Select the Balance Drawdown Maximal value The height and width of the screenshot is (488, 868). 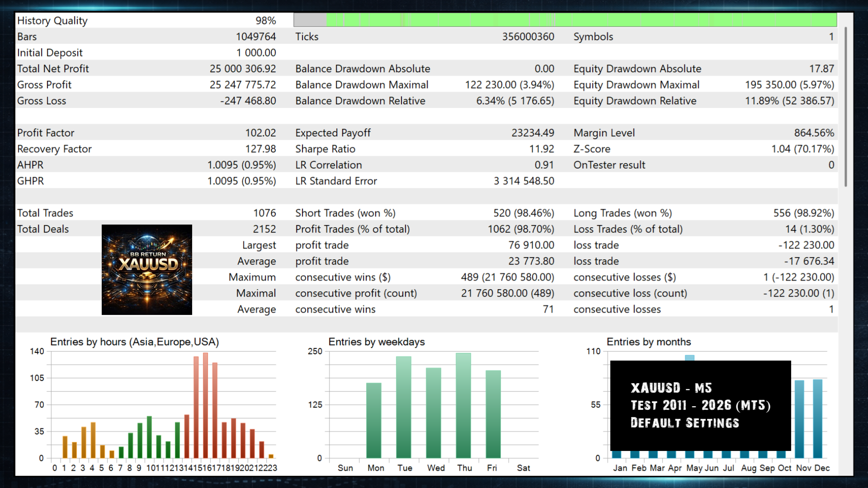tap(510, 84)
